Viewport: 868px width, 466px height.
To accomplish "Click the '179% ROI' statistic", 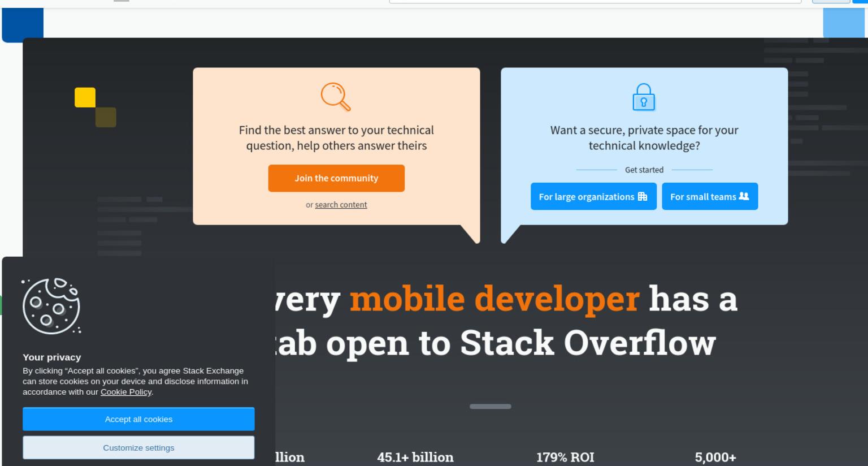I will pos(565,457).
